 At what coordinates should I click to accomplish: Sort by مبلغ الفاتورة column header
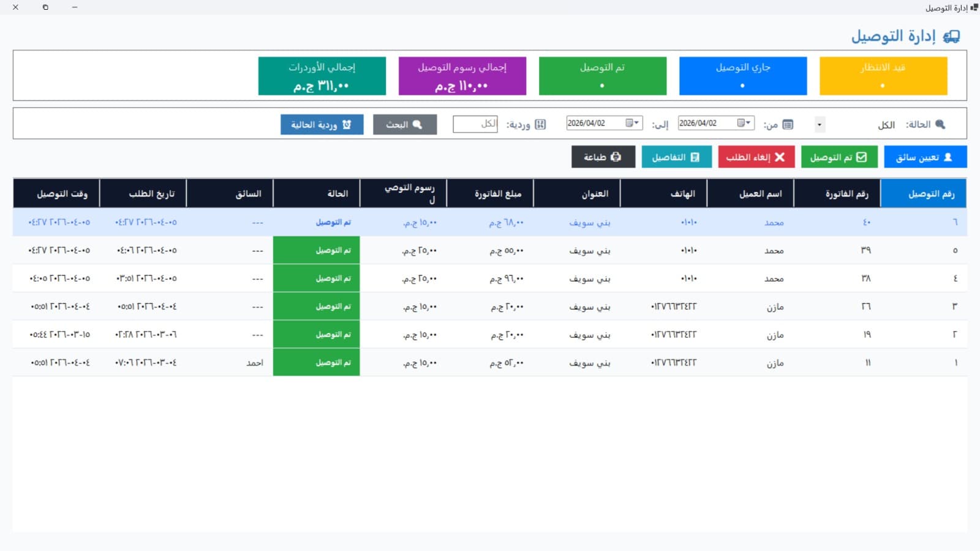[490, 193]
